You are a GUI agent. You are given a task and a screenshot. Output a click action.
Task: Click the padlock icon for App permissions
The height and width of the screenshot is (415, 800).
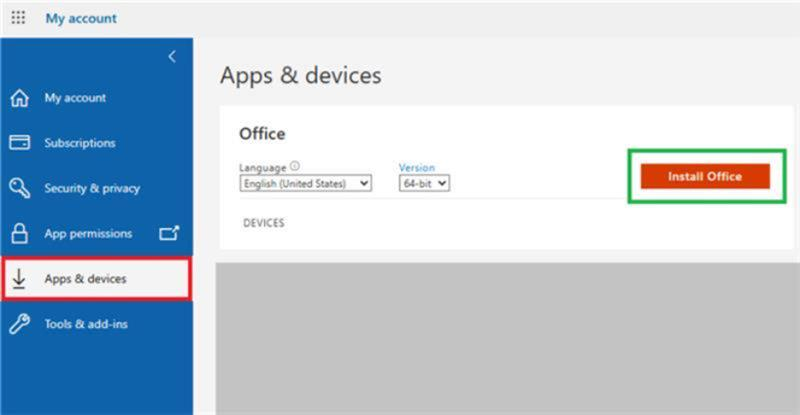coord(19,233)
